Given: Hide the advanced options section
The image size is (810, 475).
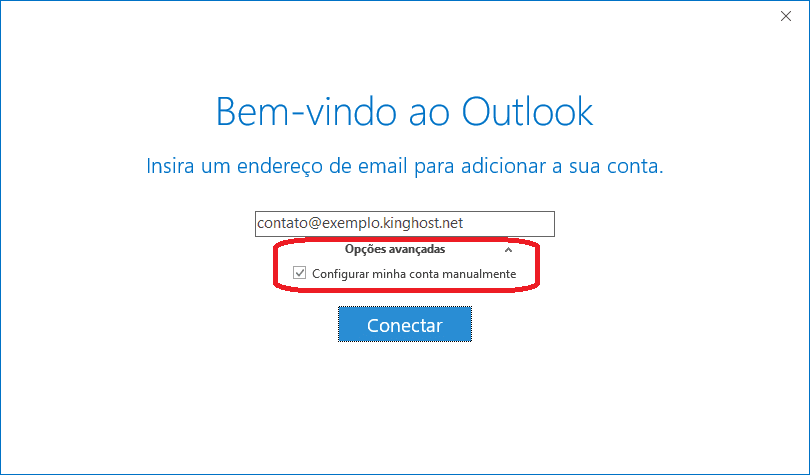Looking at the screenshot, I should click(508, 250).
